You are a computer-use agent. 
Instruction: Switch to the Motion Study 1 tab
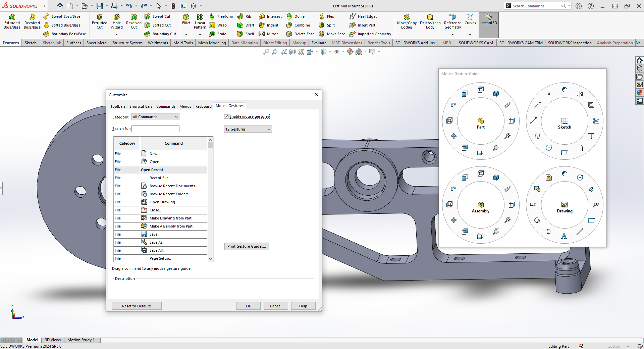81,340
